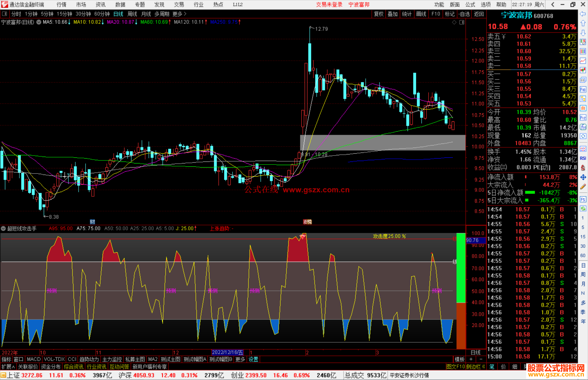Expand the 更多 periods dropdown
The image size is (588, 380).
point(179,14)
